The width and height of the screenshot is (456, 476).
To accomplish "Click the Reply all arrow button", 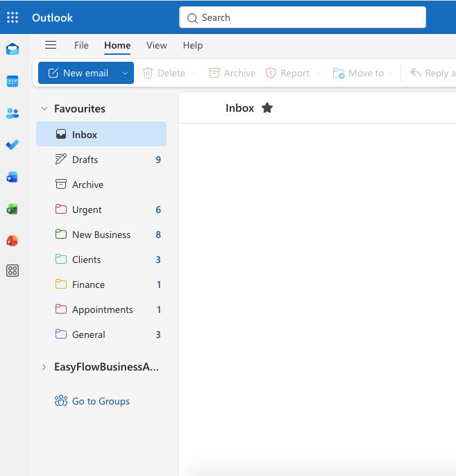I will click(x=432, y=73).
